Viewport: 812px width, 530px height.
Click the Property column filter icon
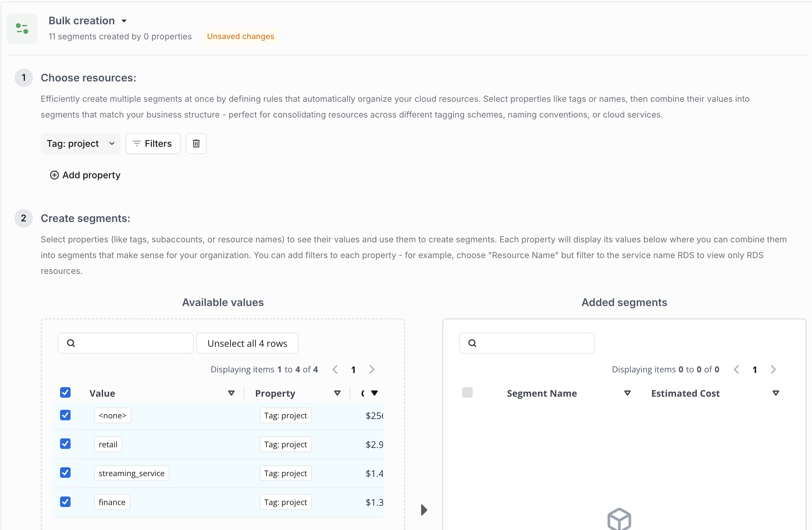click(337, 393)
